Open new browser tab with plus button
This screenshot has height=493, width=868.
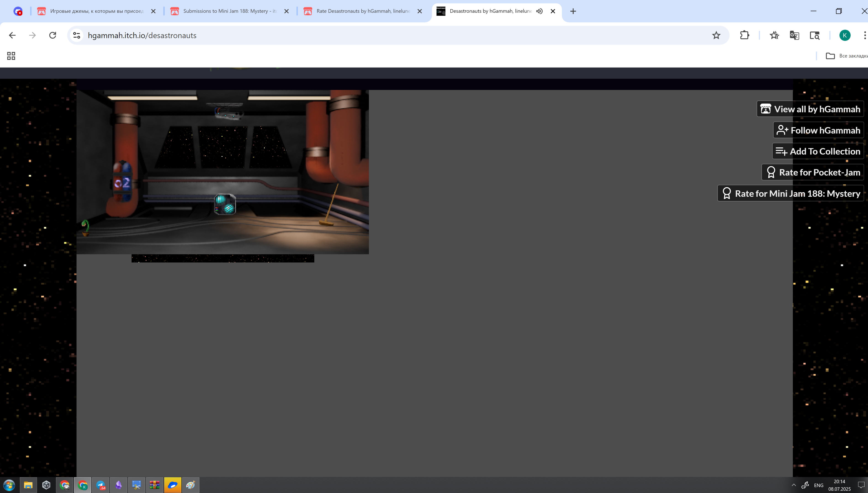(x=573, y=11)
